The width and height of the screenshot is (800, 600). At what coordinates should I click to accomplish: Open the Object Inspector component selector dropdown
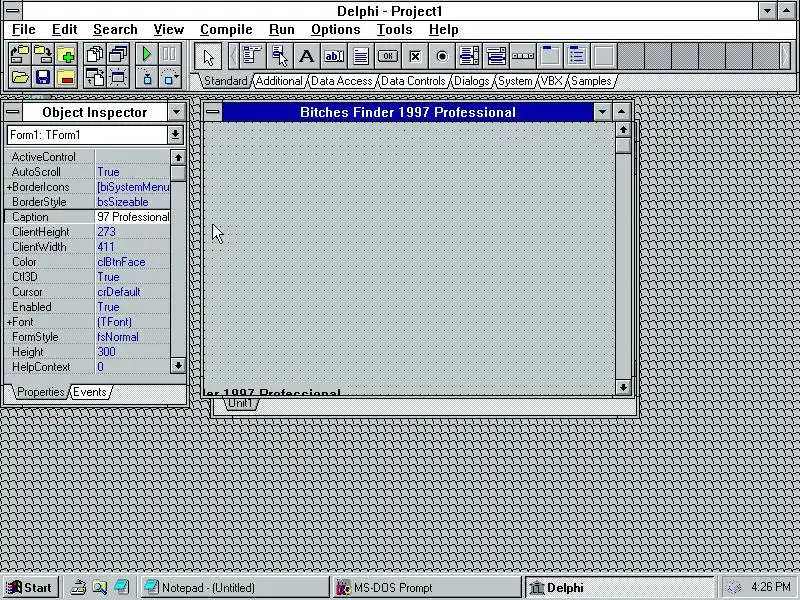click(x=175, y=135)
